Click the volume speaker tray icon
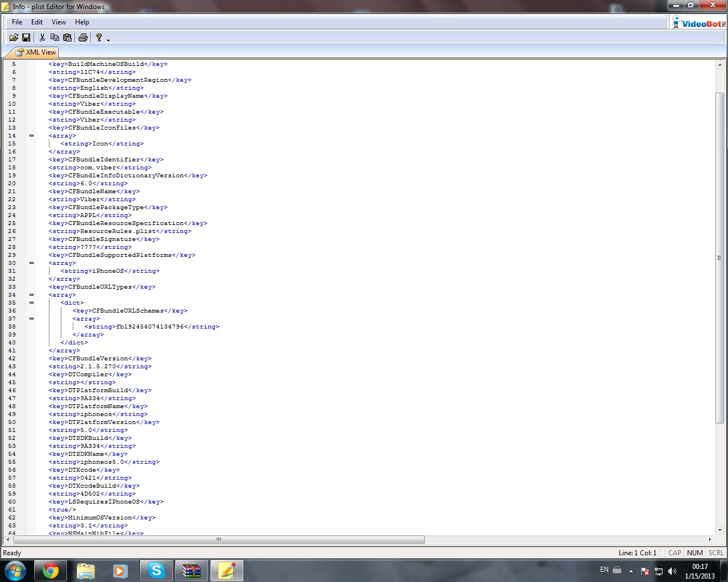728x582 pixels. 672,571
